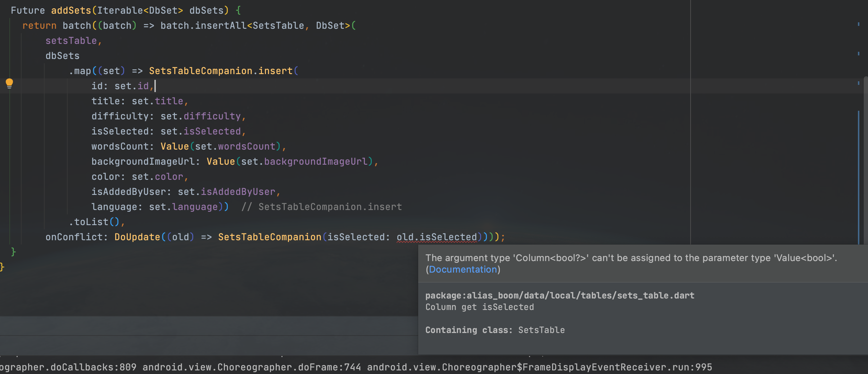
Task: Click the second blue mark in the scrollbar stripe
Action: (859, 53)
